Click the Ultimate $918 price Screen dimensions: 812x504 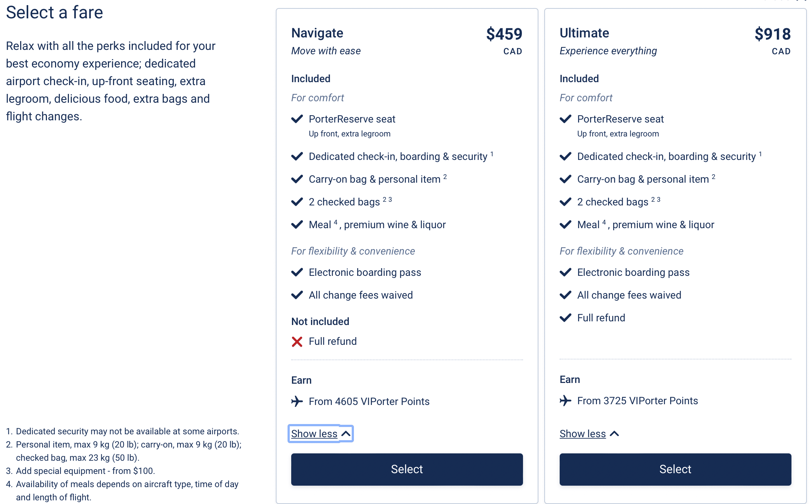772,34
